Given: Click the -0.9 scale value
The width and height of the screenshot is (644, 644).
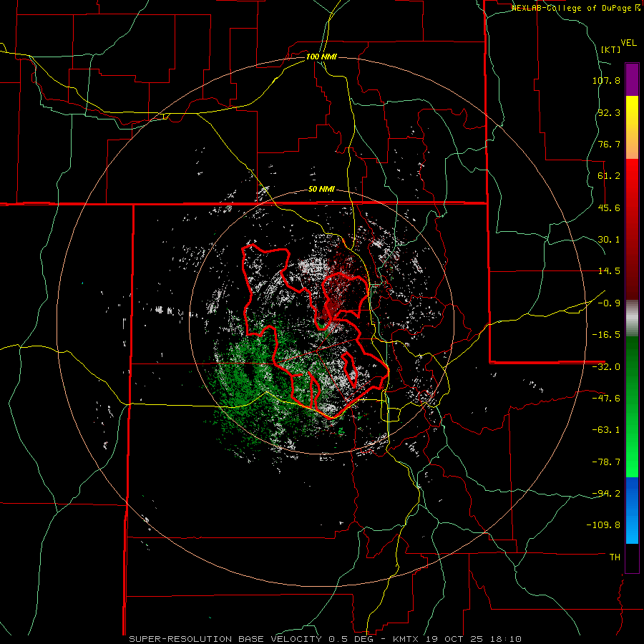Looking at the screenshot, I should [x=609, y=303].
